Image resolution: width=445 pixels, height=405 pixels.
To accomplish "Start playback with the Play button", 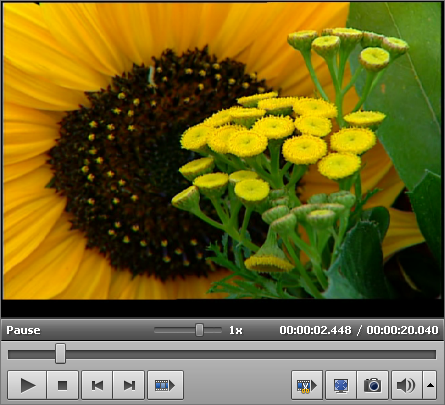I will (27, 385).
